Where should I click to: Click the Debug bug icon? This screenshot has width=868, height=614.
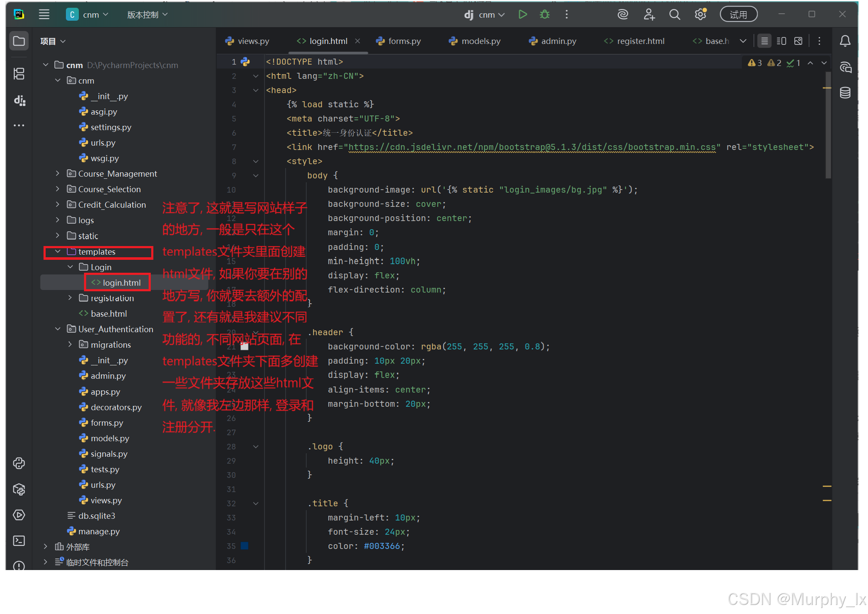pyautogui.click(x=544, y=15)
